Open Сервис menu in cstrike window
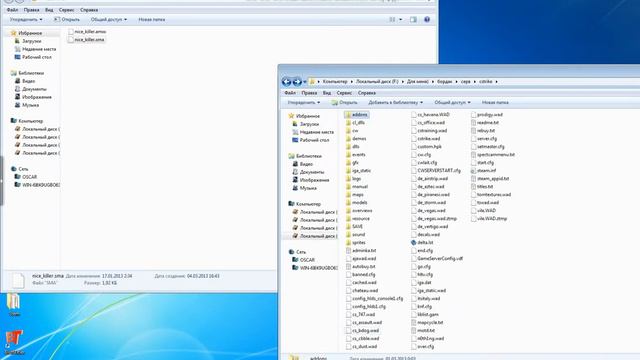Screen dimensions: 640x360 click(x=344, y=93)
